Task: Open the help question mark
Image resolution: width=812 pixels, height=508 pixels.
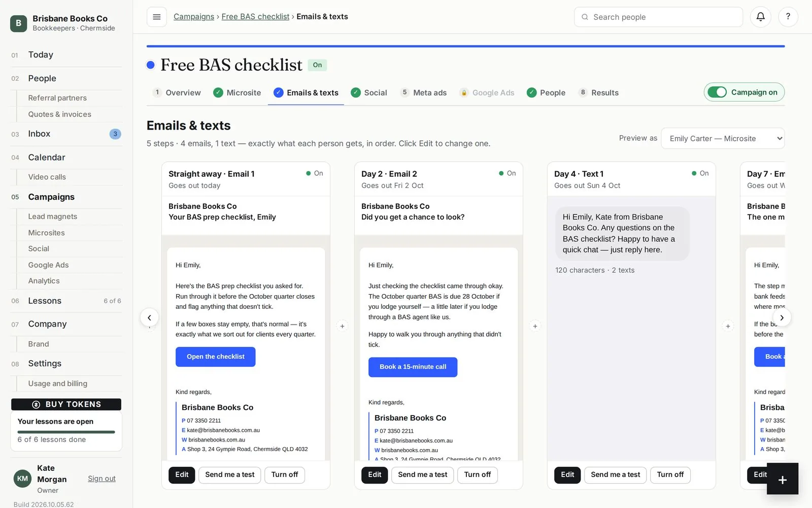Action: [788, 17]
